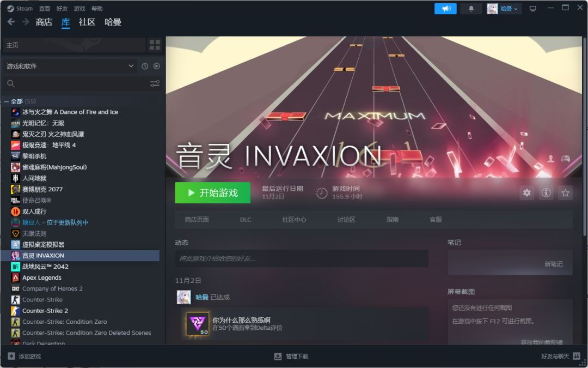Open 管理下载 downloads manager
The image size is (588, 368).
point(291,357)
